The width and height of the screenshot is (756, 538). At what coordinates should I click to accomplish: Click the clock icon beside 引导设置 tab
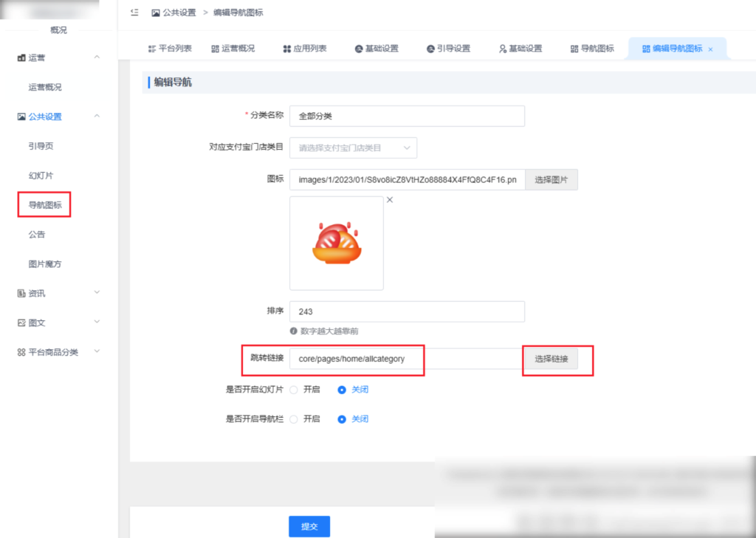430,47
